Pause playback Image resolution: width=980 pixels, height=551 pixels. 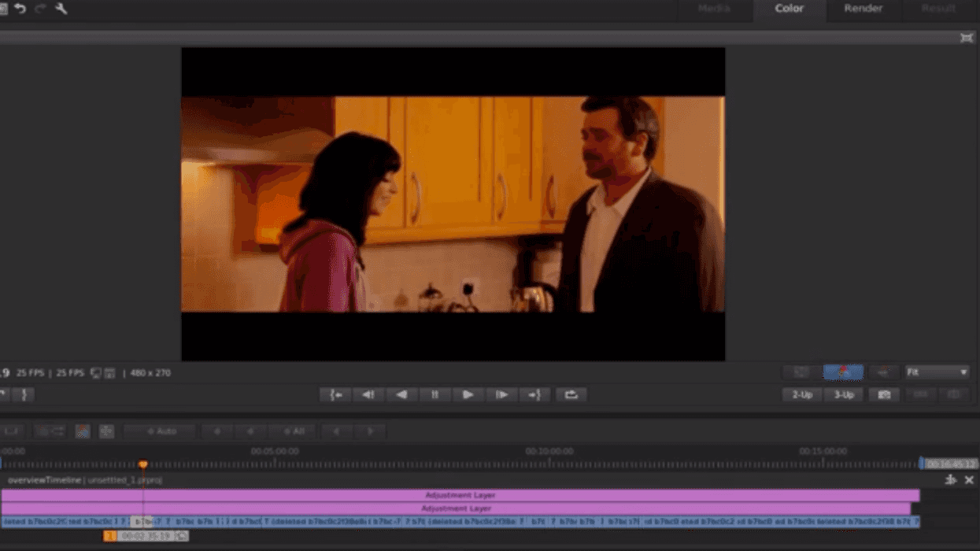[435, 395]
